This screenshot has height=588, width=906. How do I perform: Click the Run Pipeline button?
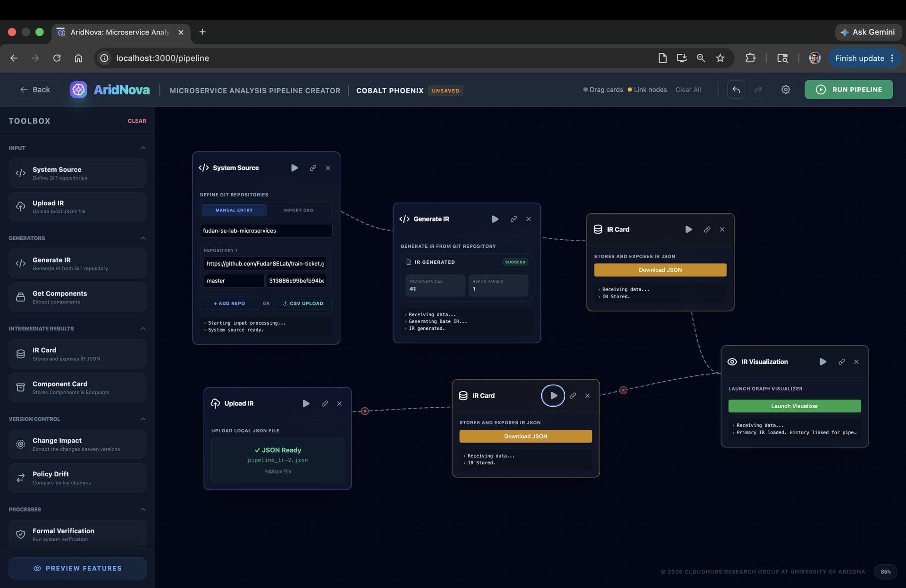848,90
